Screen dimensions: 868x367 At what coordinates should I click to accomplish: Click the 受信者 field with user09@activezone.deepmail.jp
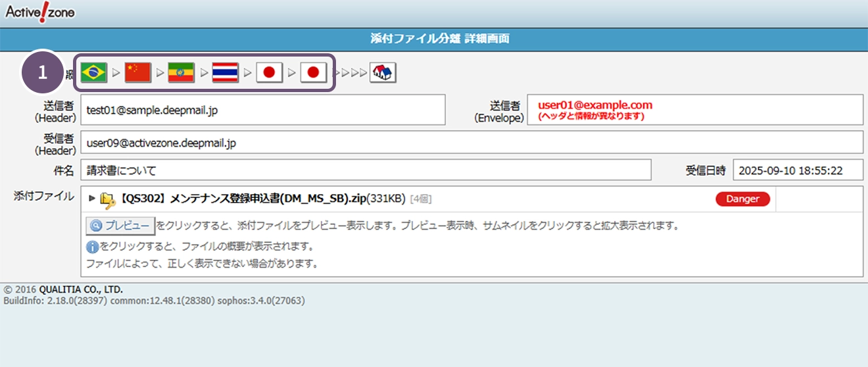coord(471,142)
